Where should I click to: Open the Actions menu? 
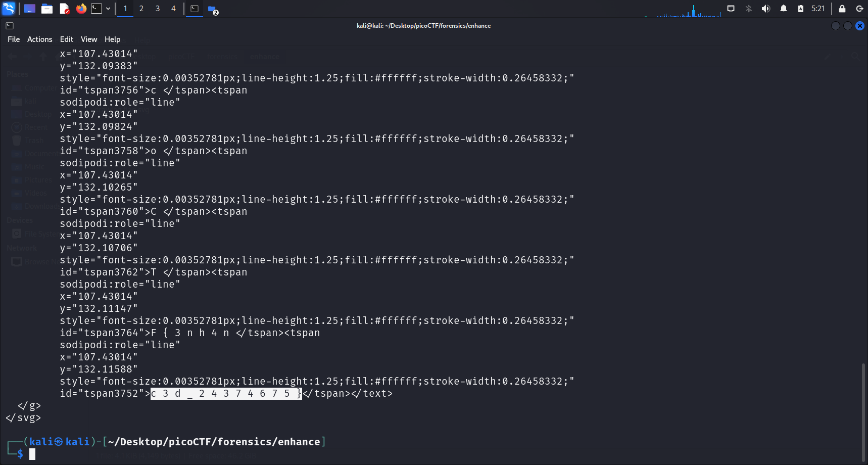coord(39,39)
